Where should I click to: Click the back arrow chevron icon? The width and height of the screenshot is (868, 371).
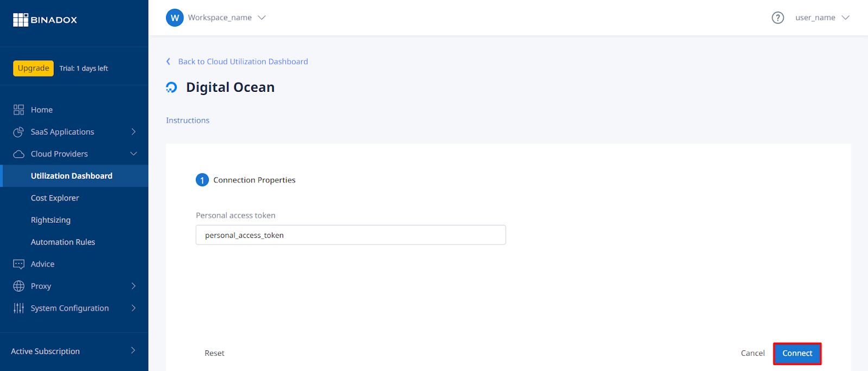168,61
